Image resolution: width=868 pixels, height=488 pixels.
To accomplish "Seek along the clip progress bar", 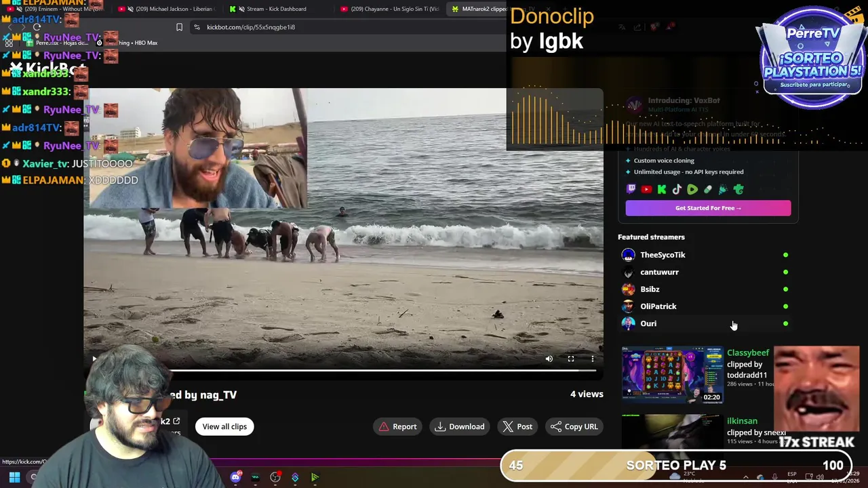I will tap(383, 370).
